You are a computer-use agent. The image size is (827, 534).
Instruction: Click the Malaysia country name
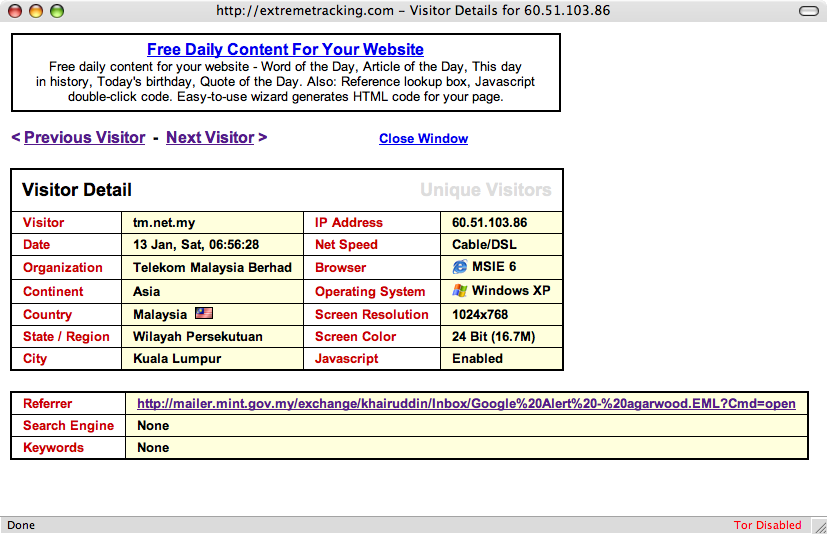click(x=160, y=314)
